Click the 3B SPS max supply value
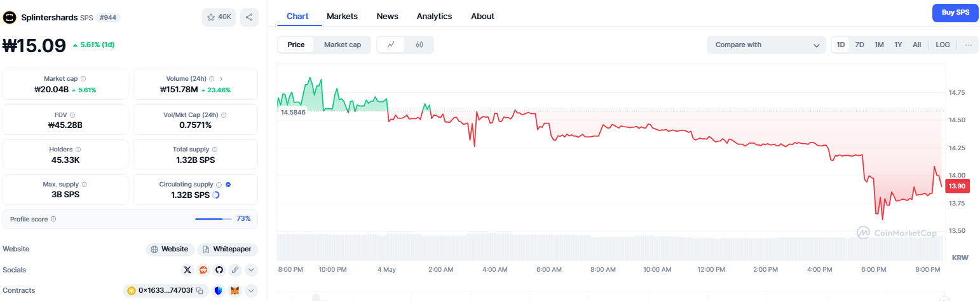This screenshot has height=301, width=980. pos(65,195)
